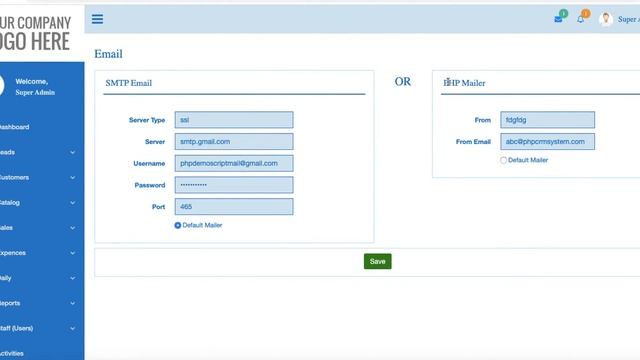Screen dimensions: 640x360
Task: Expand the Expences sidebar chevron
Action: tap(73, 253)
